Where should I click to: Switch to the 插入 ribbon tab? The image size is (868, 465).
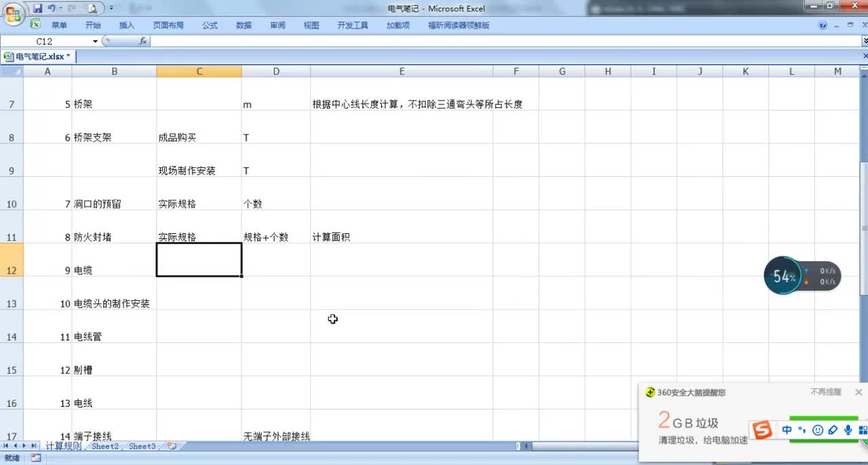coord(127,25)
